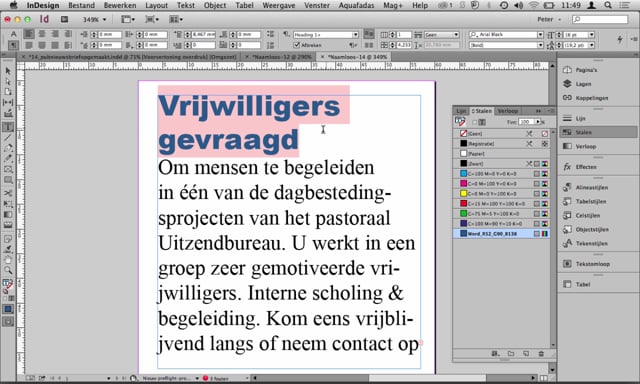Screen dimensions: 640x384
Task: Delete swatch with trash icon
Action: point(541,354)
